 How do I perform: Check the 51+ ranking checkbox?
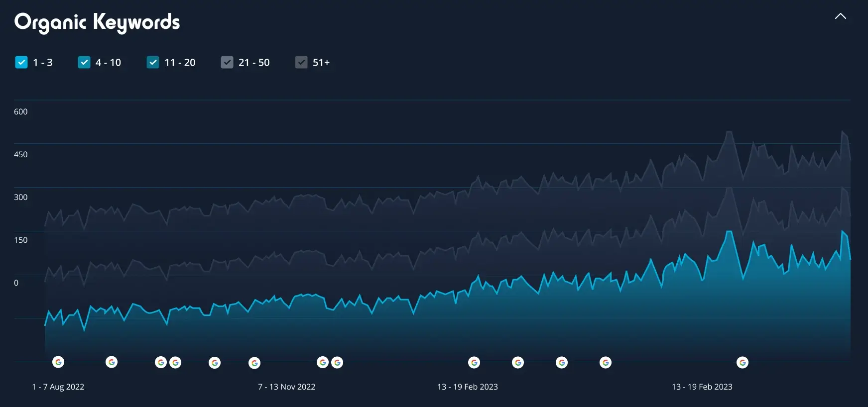tap(301, 62)
